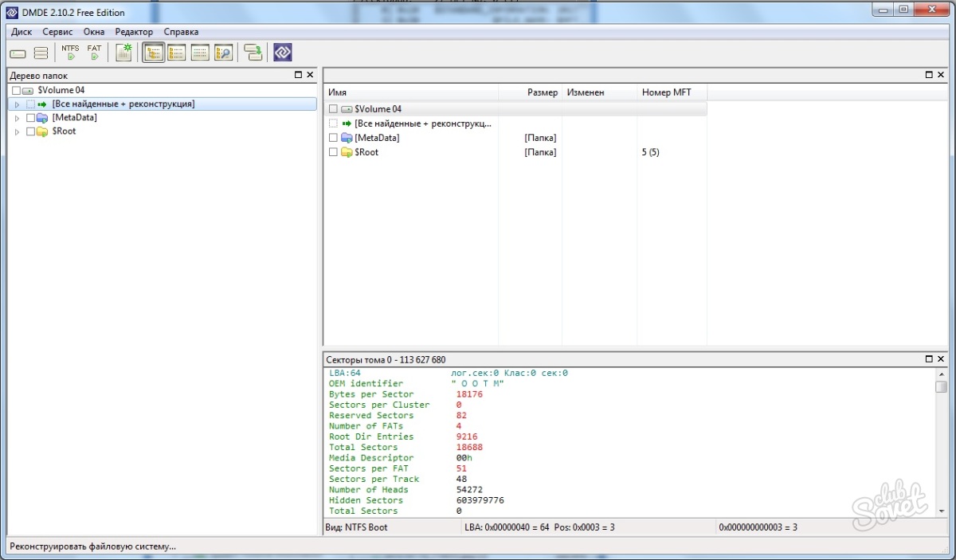Tick the $Root checkbox in file list
The height and width of the screenshot is (560, 956).
[334, 152]
